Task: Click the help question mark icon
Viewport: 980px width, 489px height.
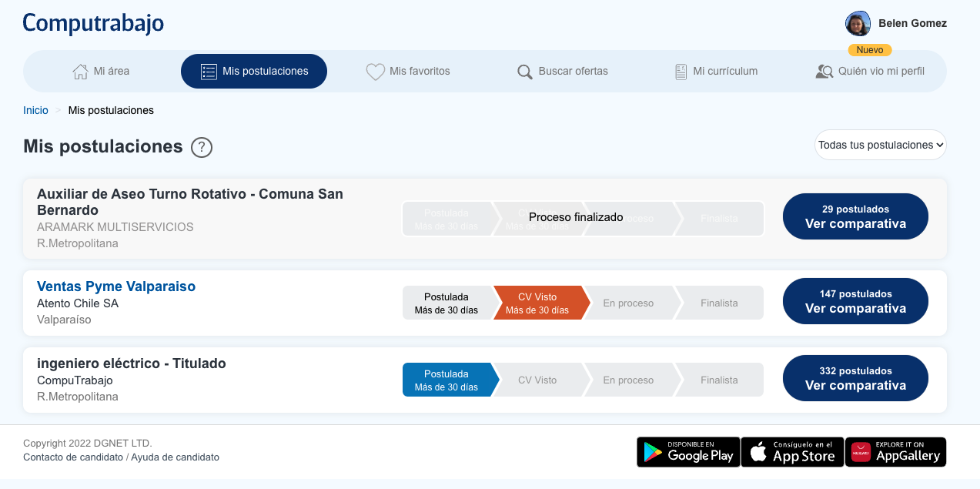Action: [x=202, y=147]
